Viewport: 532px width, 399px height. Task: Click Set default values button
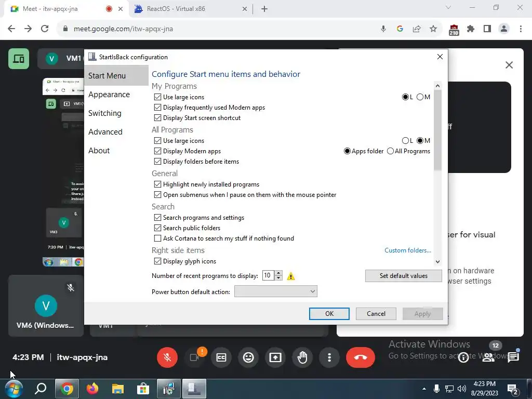pos(403,276)
